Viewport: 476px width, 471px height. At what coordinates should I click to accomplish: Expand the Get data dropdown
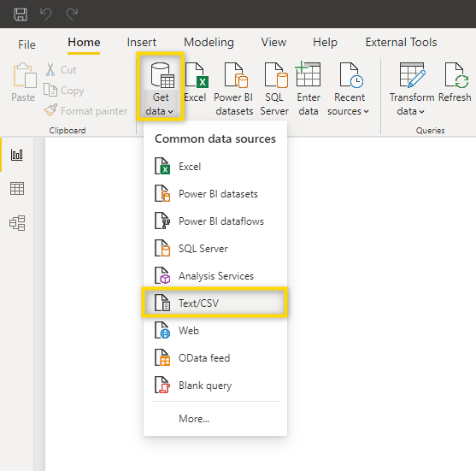tap(160, 89)
